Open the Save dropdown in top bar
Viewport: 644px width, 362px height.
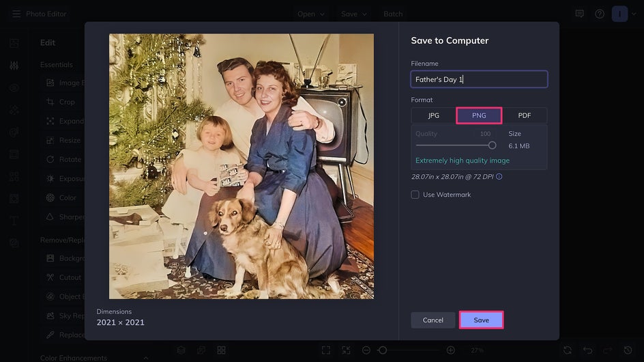click(354, 14)
